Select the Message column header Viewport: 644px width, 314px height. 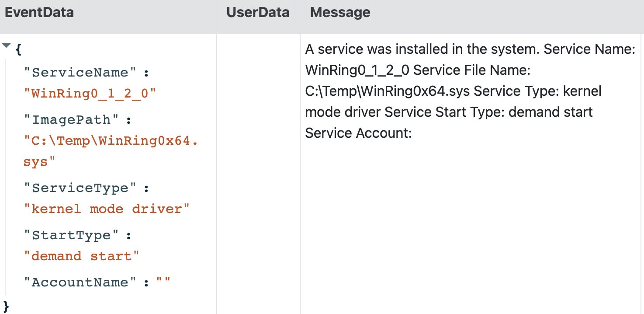pyautogui.click(x=340, y=12)
